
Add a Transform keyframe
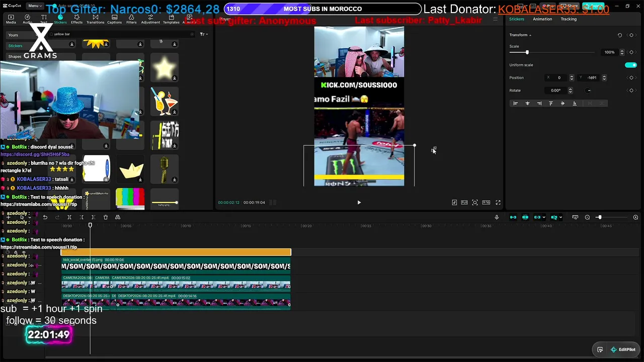point(631,35)
